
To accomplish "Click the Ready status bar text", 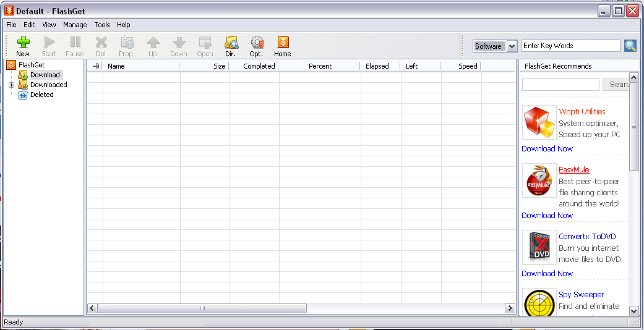I will (14, 322).
